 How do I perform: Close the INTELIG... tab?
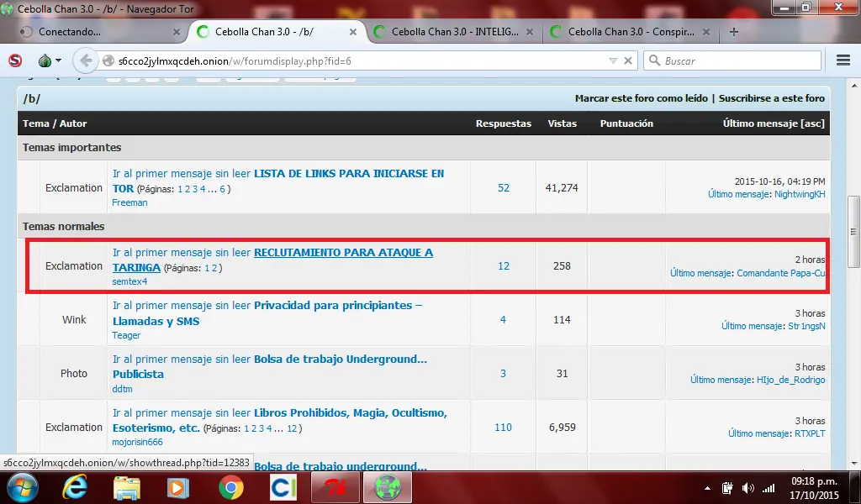(530, 33)
